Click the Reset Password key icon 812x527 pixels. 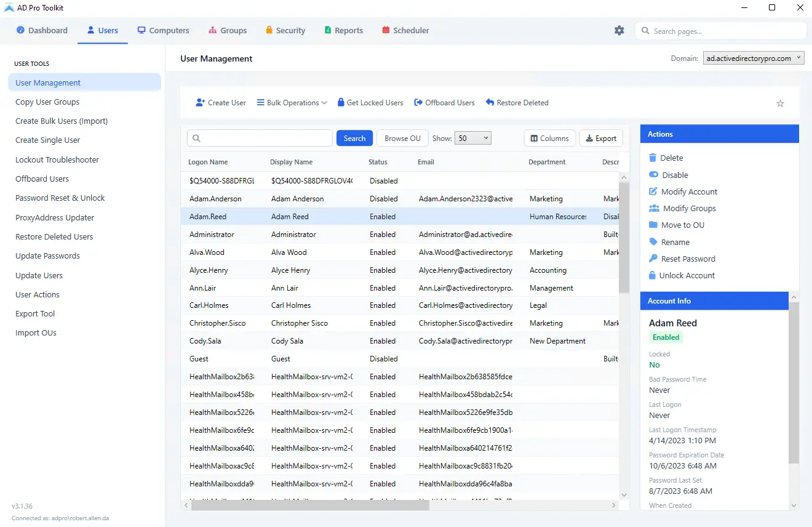click(653, 259)
